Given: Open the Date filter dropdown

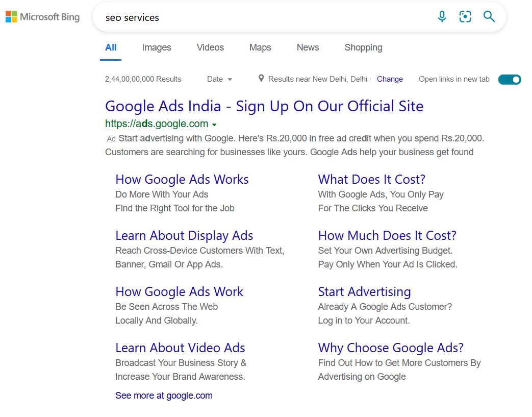Looking at the screenshot, I should 219,79.
